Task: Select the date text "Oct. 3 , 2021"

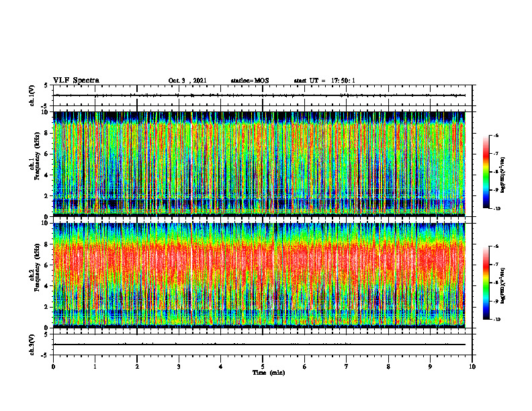Action: (x=187, y=81)
